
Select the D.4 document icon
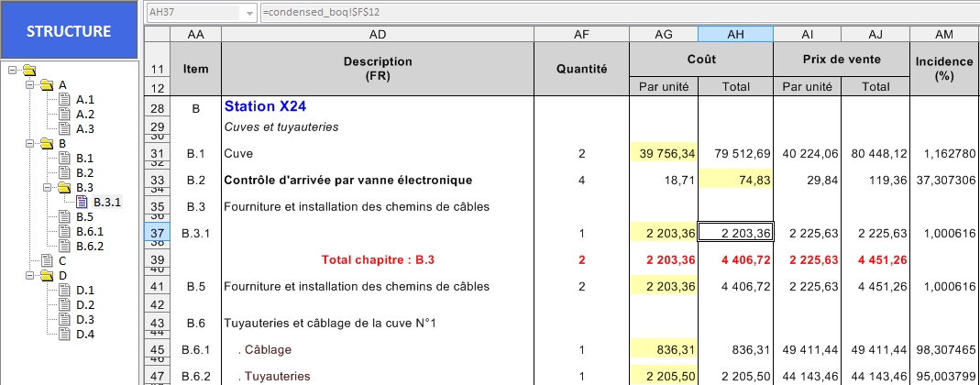[x=64, y=334]
